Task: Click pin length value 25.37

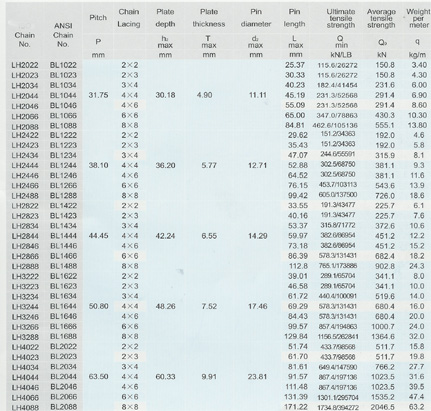Action: (x=295, y=65)
